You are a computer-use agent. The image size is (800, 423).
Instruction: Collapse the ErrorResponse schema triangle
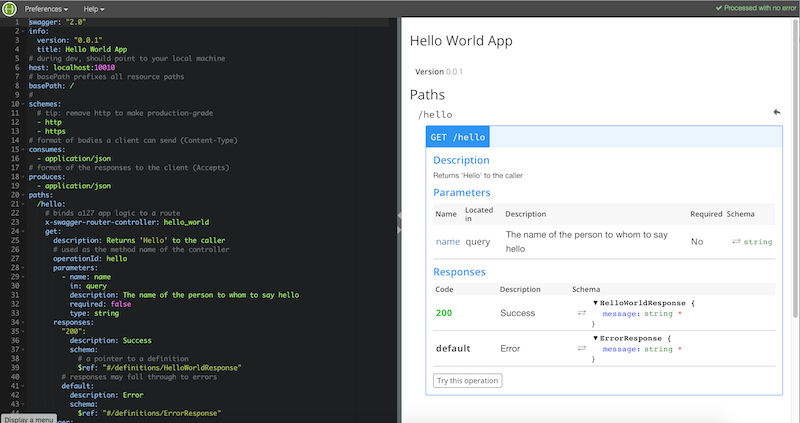tap(595, 338)
